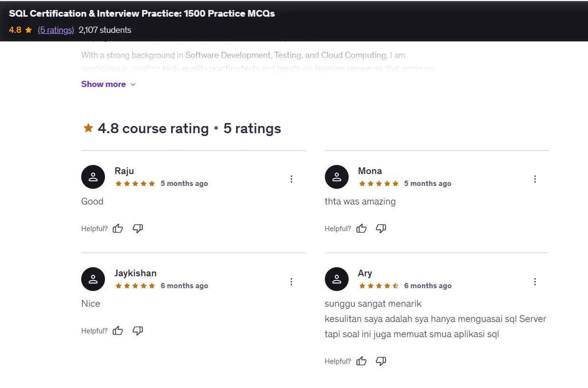Open the three-dot menu on Mona's review
This screenshot has height=388, width=588.
(x=535, y=179)
